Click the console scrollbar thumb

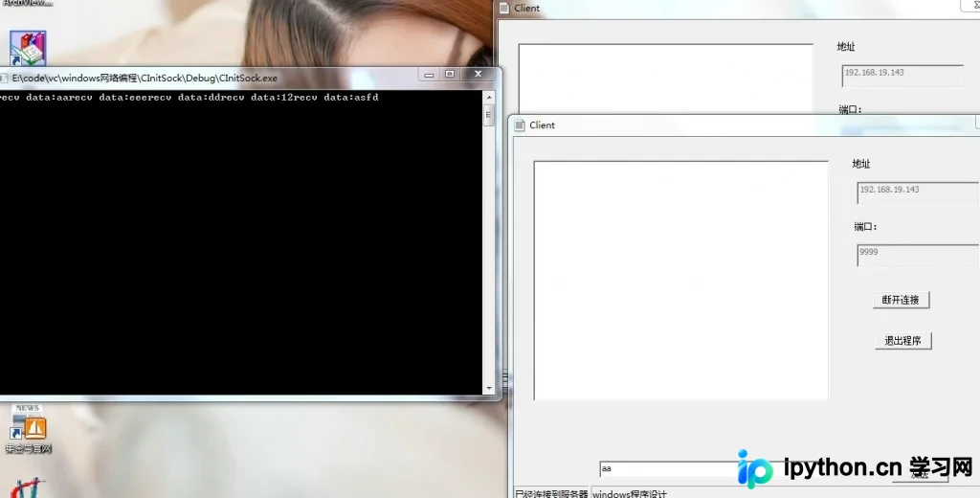click(489, 115)
